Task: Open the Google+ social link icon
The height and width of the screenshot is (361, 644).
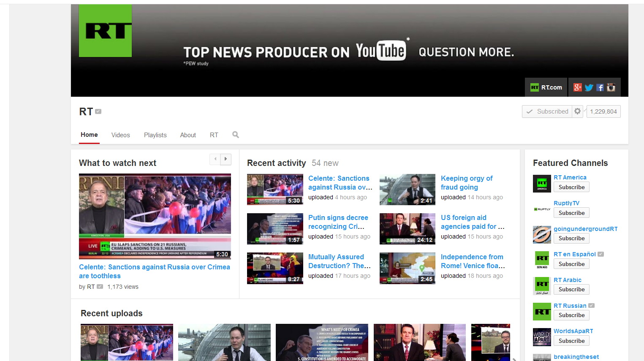Action: pos(578,87)
